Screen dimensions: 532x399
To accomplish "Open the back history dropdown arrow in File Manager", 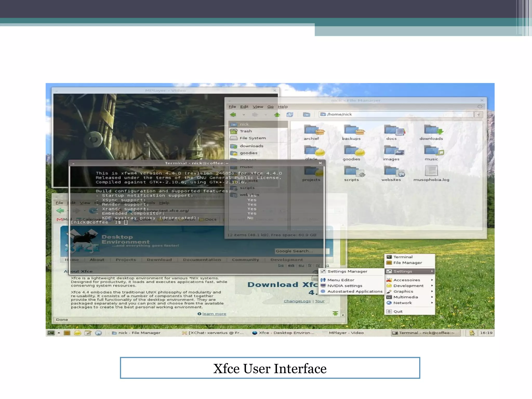I will tap(244, 115).
